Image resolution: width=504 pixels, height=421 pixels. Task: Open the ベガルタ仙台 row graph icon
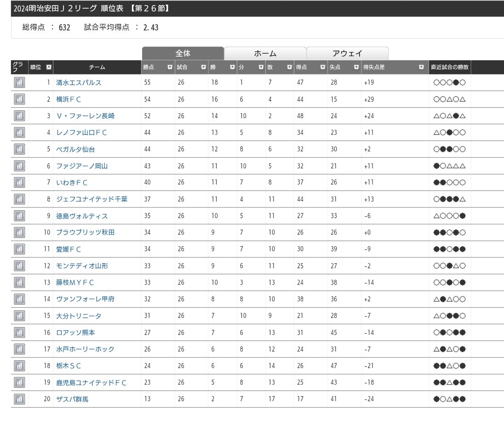pyautogui.click(x=19, y=149)
